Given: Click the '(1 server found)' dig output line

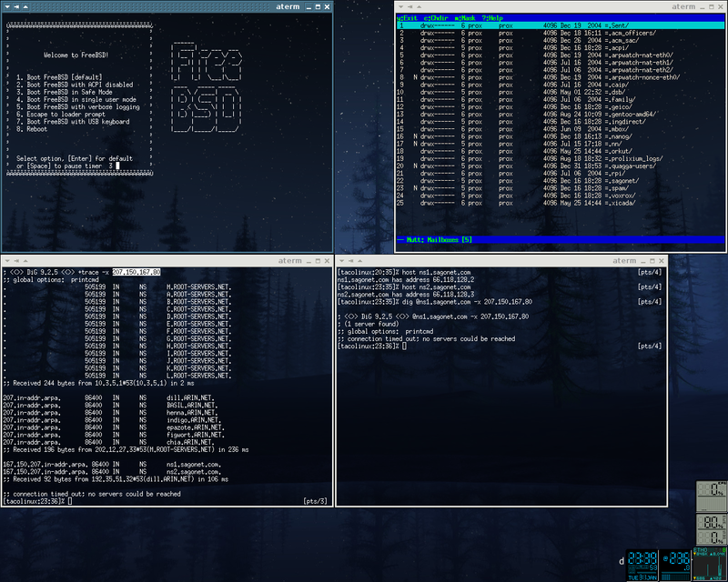Looking at the screenshot, I should pyautogui.click(x=368, y=324).
